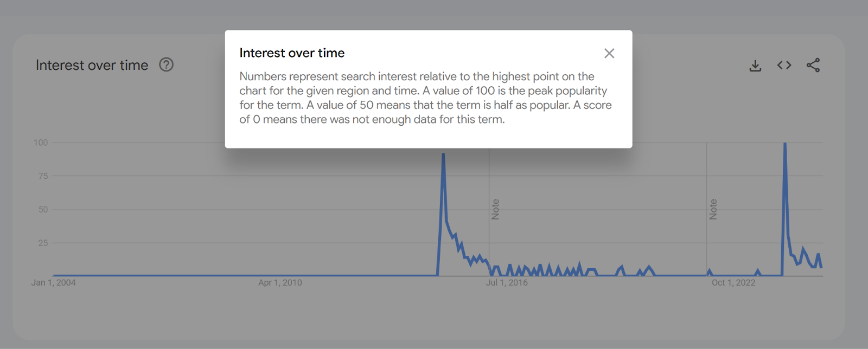Image resolution: width=868 pixels, height=349 pixels.
Task: Click the Apr 1, 2010 axis label
Action: 280,282
